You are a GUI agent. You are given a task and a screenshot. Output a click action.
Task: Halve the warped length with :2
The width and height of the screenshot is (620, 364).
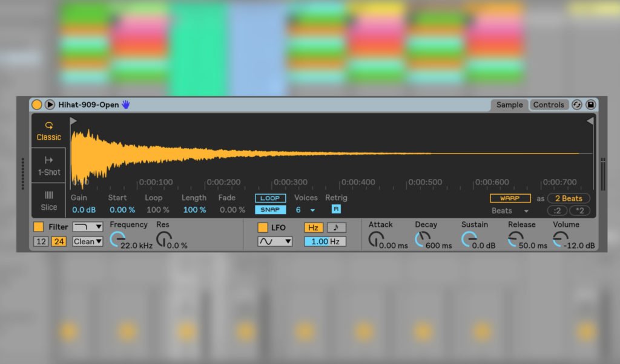point(556,210)
